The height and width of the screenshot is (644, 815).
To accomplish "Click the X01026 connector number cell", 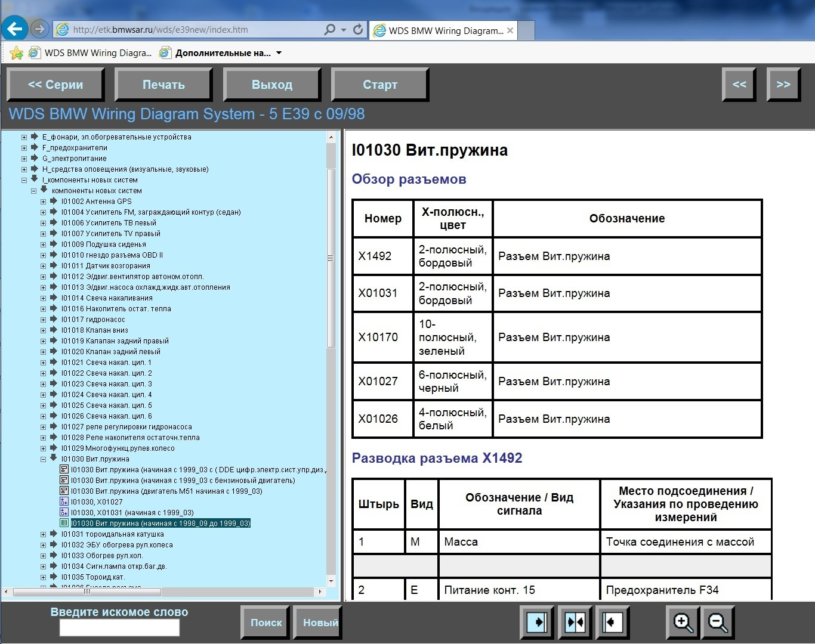I will (383, 419).
